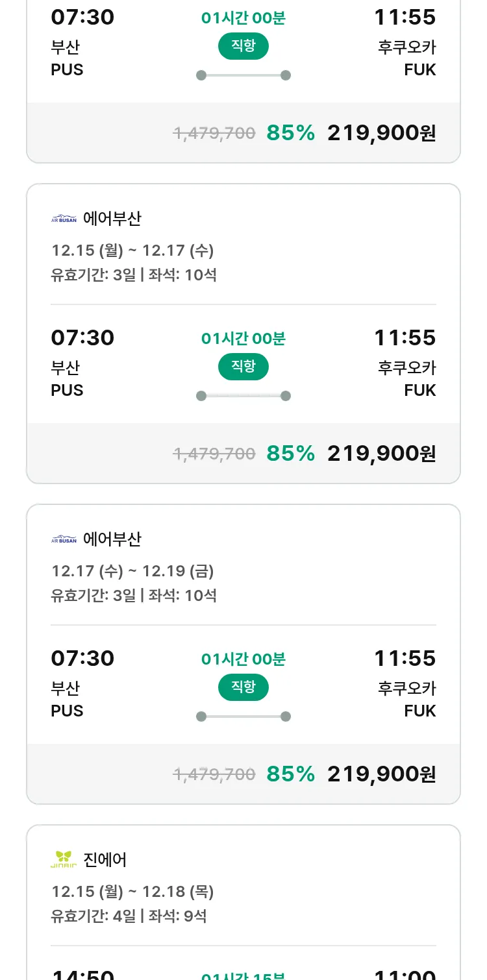Tap the Jin Air butterfly logo

coord(64,860)
